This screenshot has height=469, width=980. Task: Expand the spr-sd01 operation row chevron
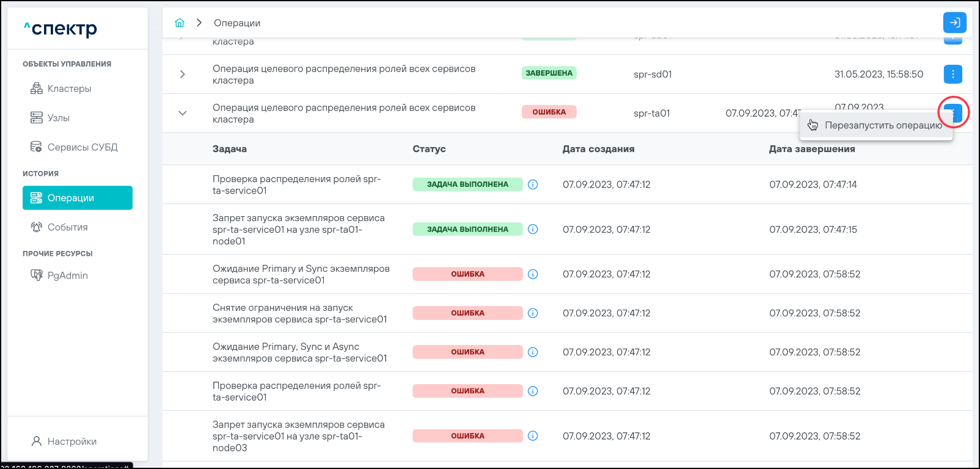(183, 74)
